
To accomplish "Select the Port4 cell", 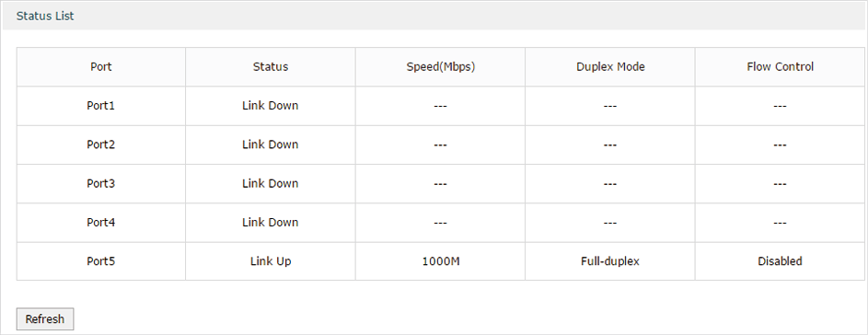I will click(x=100, y=222).
